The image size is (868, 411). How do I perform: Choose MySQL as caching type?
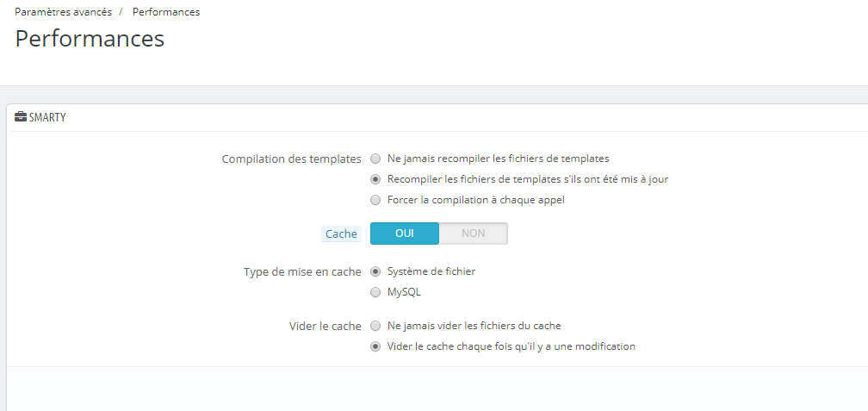point(375,292)
